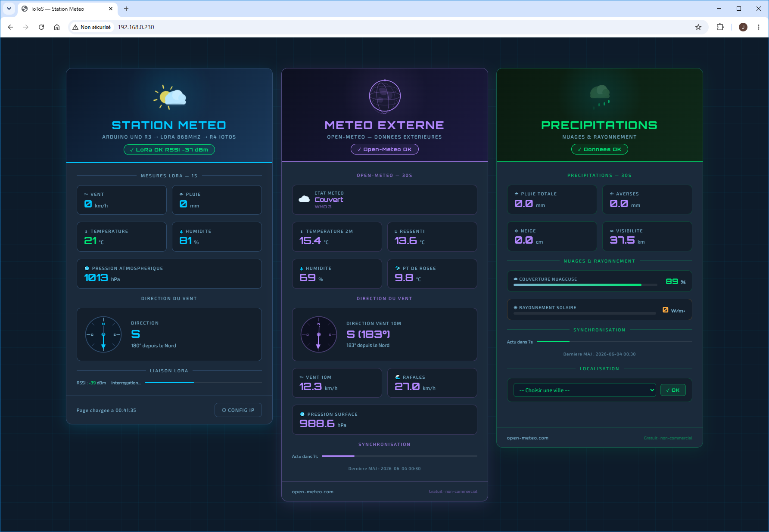Open the Chrome three-dot menu

[x=759, y=27]
